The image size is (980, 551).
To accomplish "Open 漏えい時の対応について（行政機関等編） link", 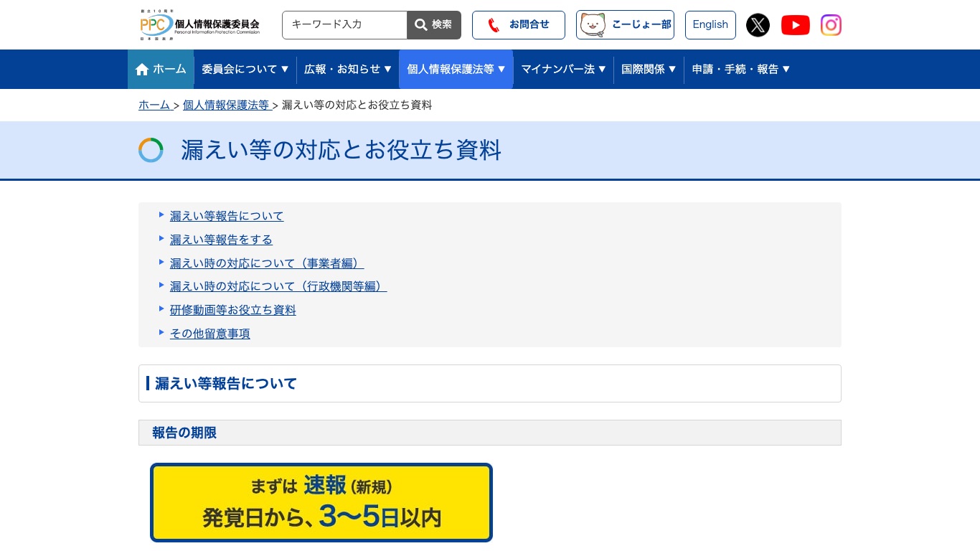I will 278,286.
